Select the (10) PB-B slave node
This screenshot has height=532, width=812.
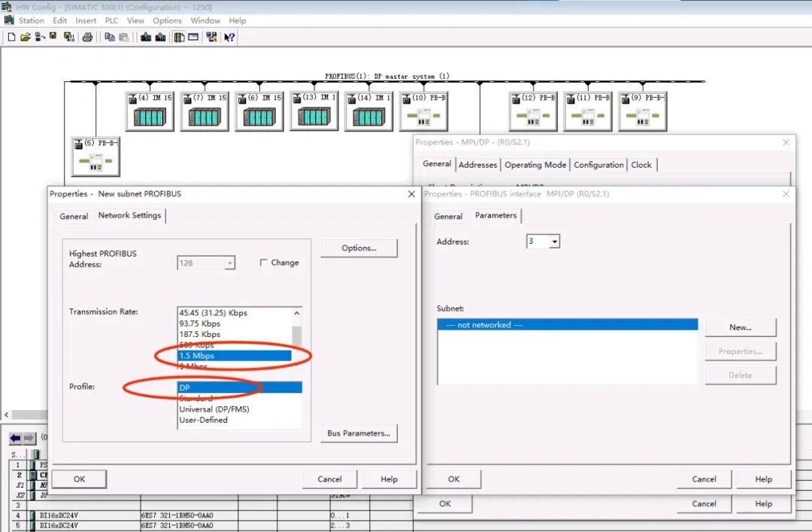[x=423, y=111]
